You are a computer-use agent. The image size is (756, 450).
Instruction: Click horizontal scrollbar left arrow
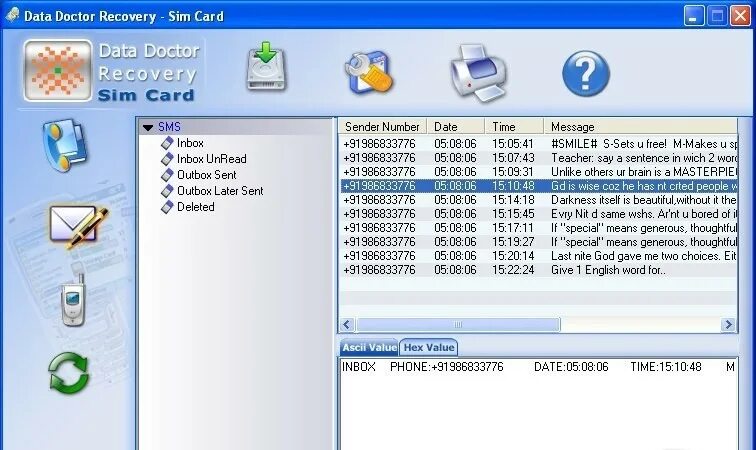pyautogui.click(x=347, y=325)
